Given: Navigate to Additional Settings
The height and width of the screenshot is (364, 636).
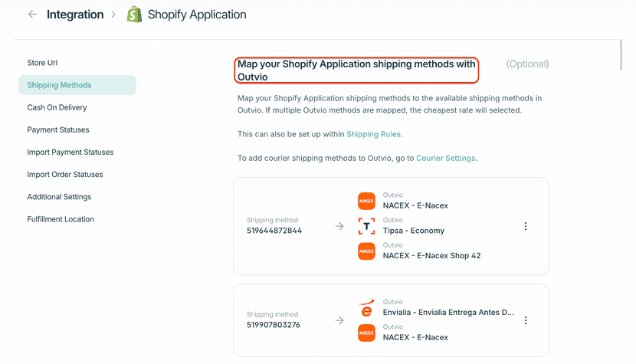Looking at the screenshot, I should click(x=59, y=197).
